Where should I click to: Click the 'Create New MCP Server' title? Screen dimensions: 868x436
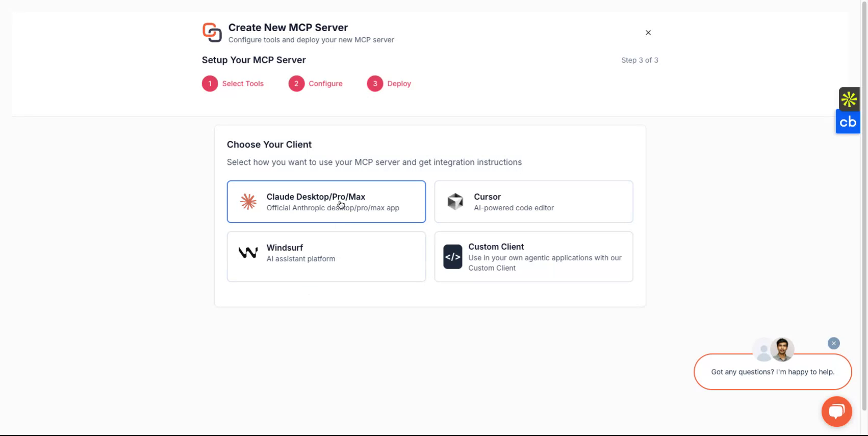pos(288,28)
